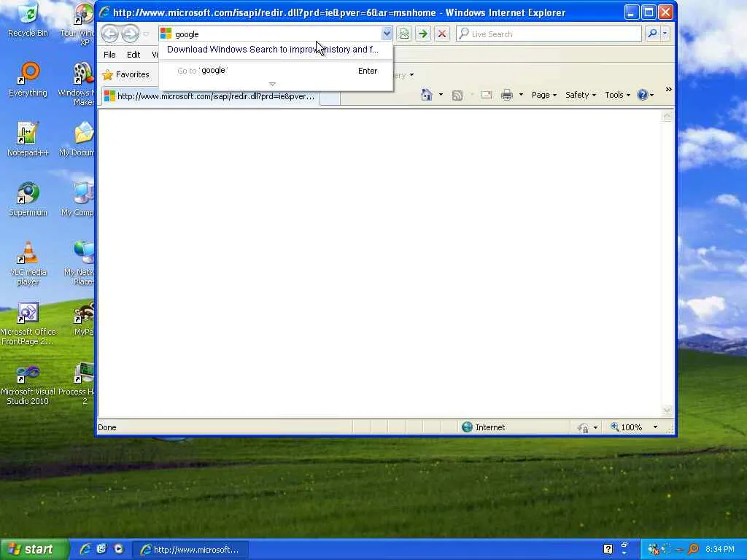Open the Edit menu

point(133,55)
